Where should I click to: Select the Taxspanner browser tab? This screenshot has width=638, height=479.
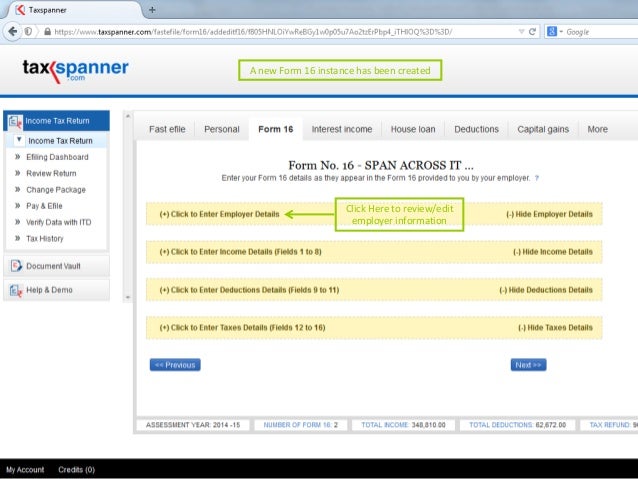73,10
